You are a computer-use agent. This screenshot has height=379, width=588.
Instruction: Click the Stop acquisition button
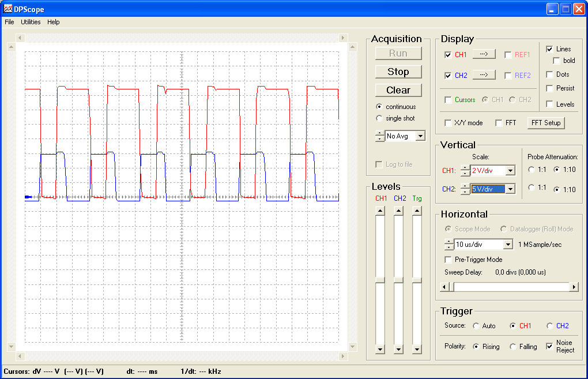(x=398, y=72)
